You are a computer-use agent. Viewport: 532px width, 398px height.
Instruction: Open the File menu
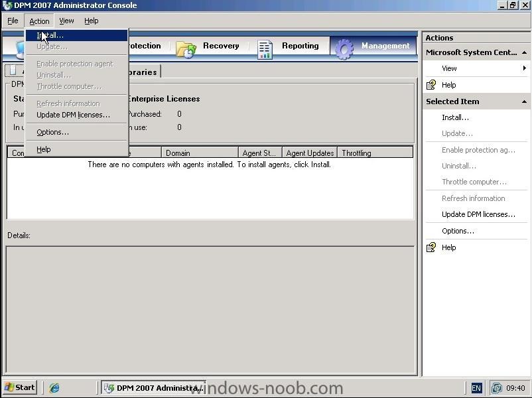[x=13, y=21]
